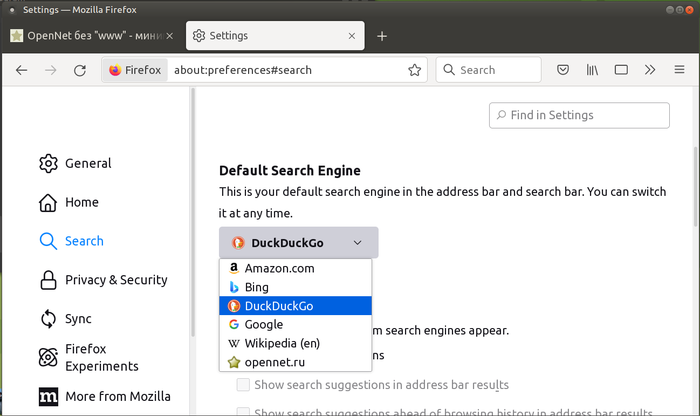The width and height of the screenshot is (700, 416).
Task: Toggle the sidebar view icon
Action: pyautogui.click(x=621, y=70)
